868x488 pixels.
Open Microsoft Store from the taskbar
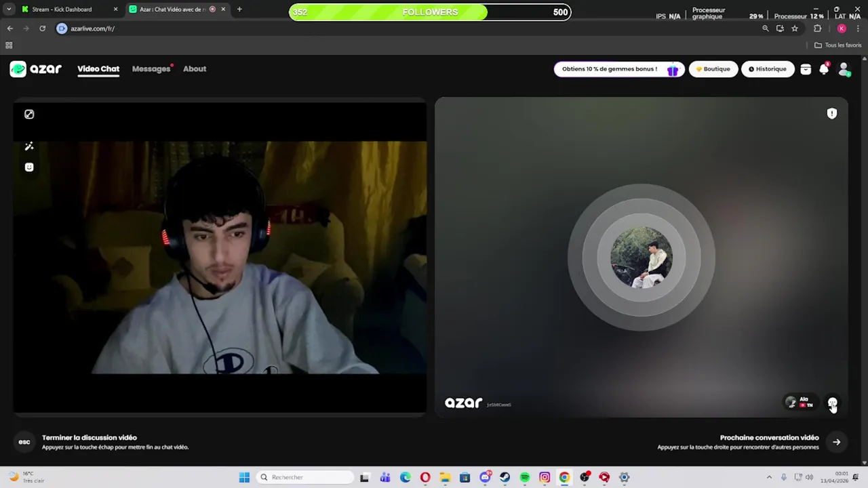click(x=465, y=477)
